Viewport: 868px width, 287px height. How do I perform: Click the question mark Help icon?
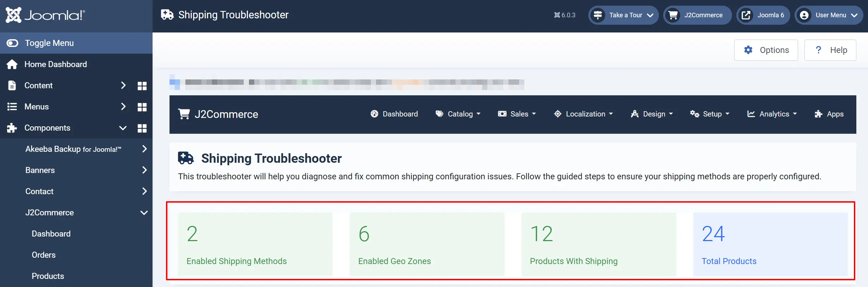click(819, 50)
